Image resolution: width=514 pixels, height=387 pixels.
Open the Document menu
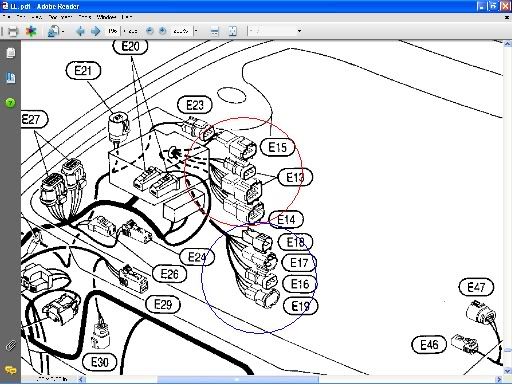tap(60, 17)
